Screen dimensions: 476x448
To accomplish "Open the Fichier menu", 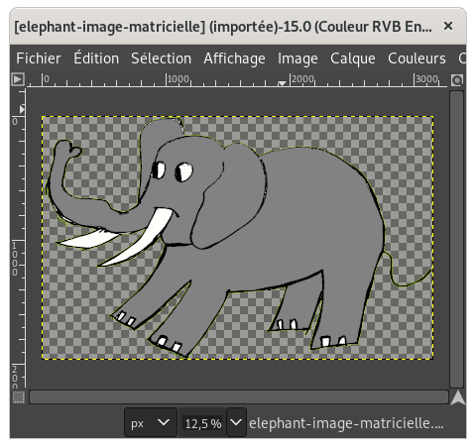I will point(39,58).
